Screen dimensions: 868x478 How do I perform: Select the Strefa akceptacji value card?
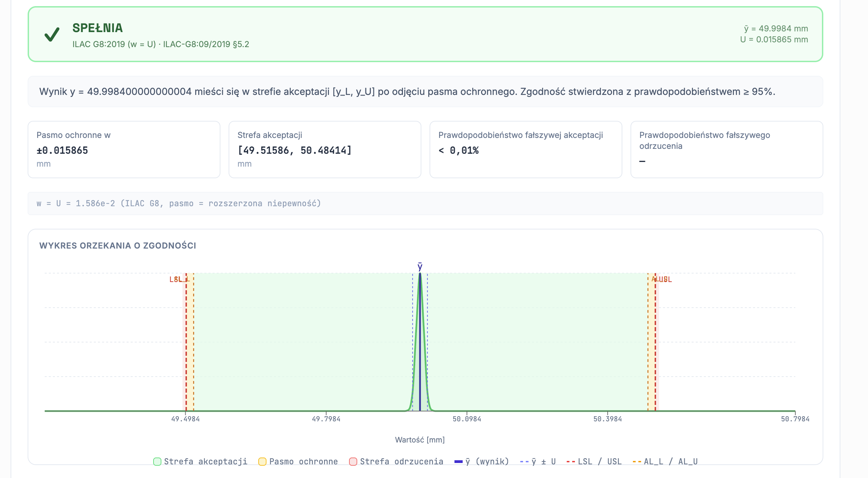[325, 150]
